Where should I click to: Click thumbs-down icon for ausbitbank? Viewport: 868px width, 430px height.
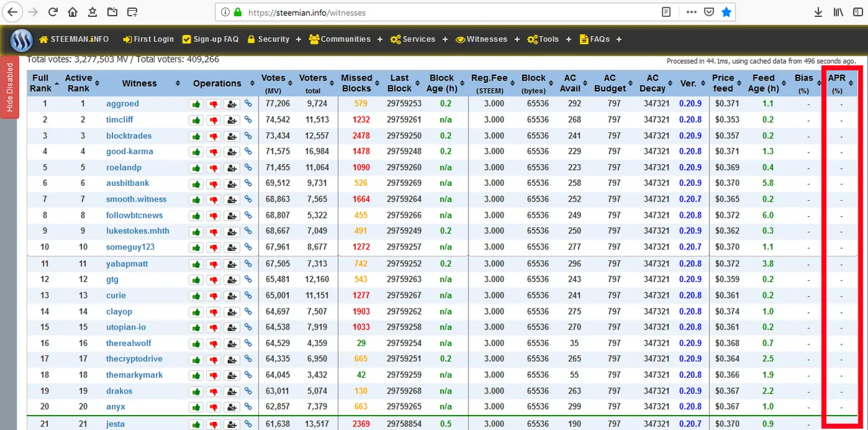point(214,183)
